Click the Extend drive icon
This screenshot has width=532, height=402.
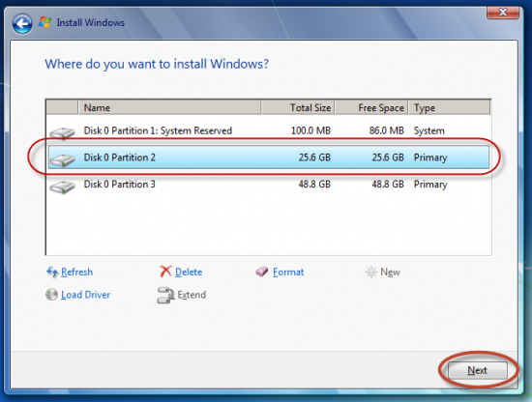[165, 295]
